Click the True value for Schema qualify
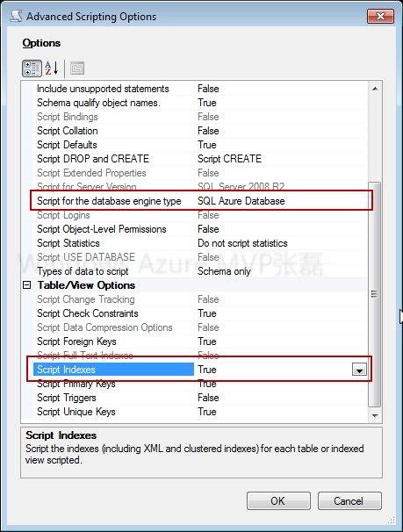Viewport: 403px width, 532px height. pos(281,103)
